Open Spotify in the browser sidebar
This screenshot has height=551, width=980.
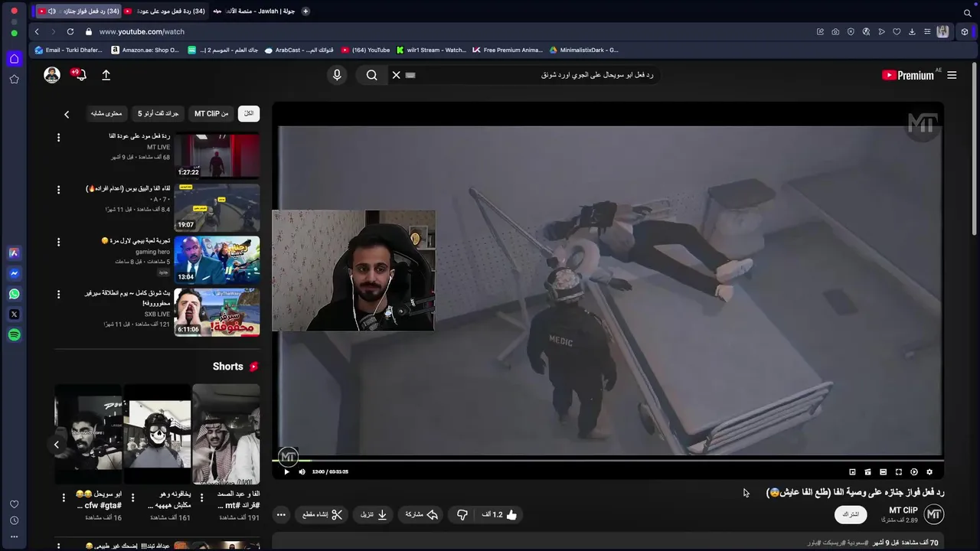click(14, 335)
